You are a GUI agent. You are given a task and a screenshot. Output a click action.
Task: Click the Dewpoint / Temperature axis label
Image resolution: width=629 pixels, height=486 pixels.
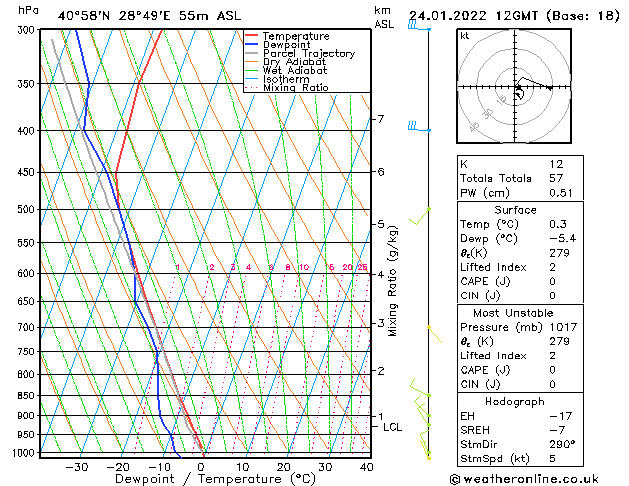tap(203, 479)
